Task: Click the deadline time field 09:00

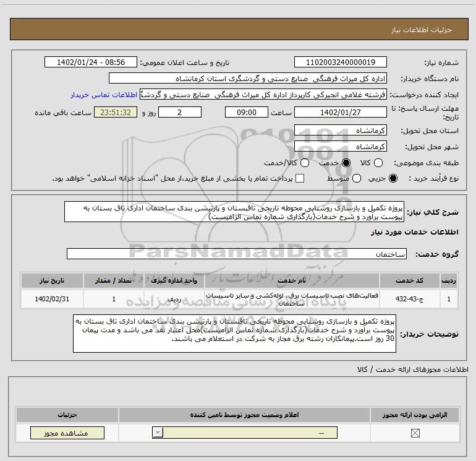Action: pyautogui.click(x=247, y=112)
